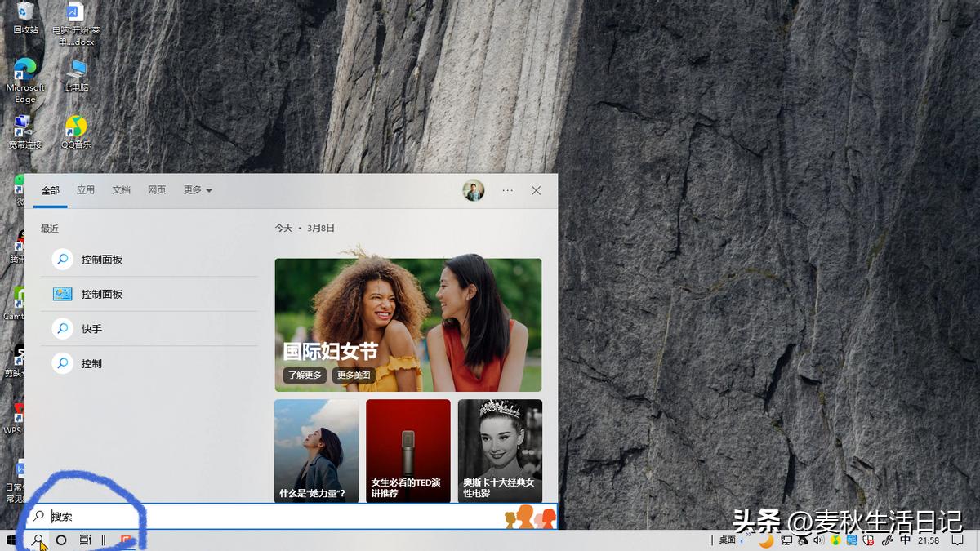Click the 了解更多 button

point(305,375)
